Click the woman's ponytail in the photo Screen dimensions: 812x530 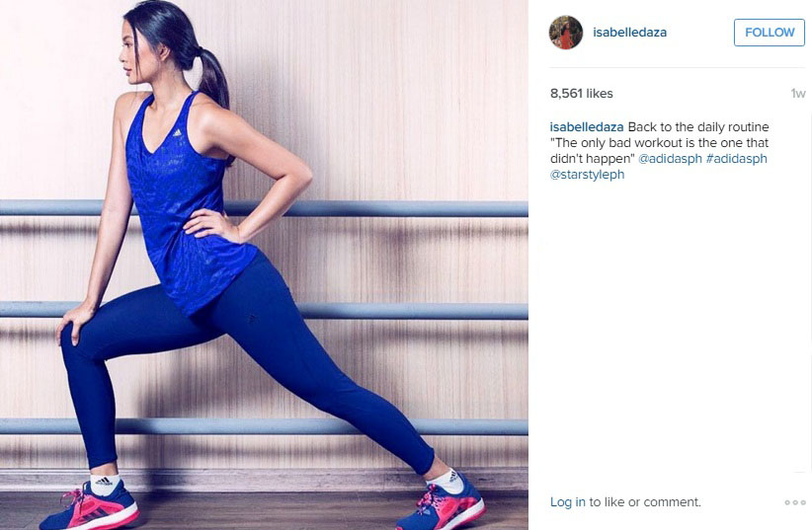click(211, 78)
